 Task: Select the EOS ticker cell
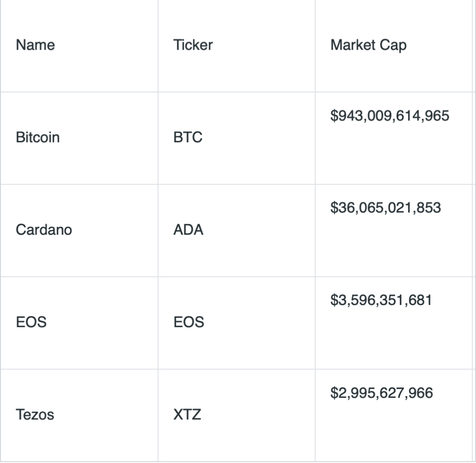click(x=237, y=323)
